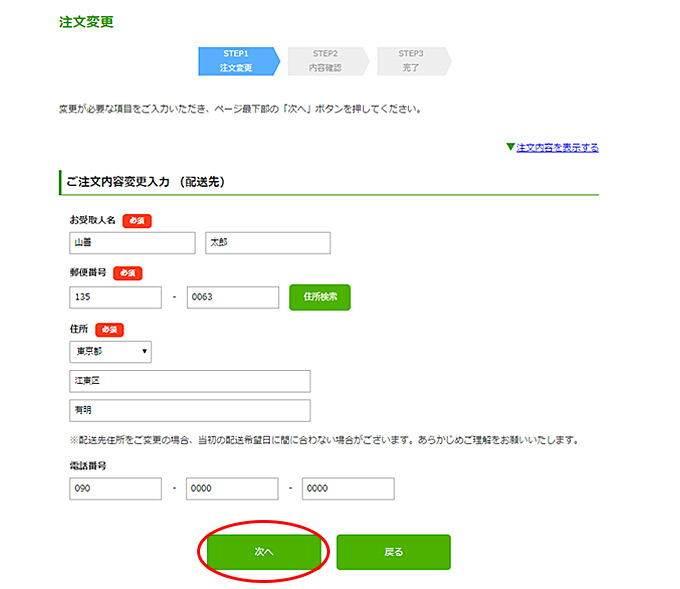Open the 注文内容を表示する link

557,148
